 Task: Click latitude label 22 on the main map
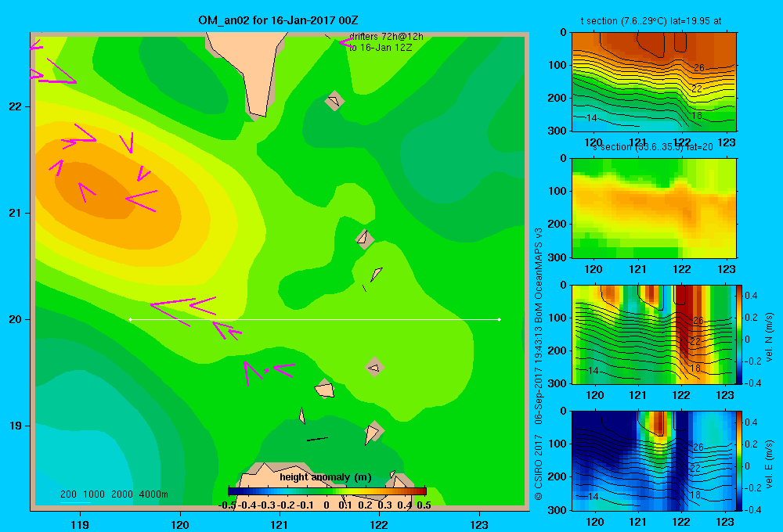tap(15, 106)
